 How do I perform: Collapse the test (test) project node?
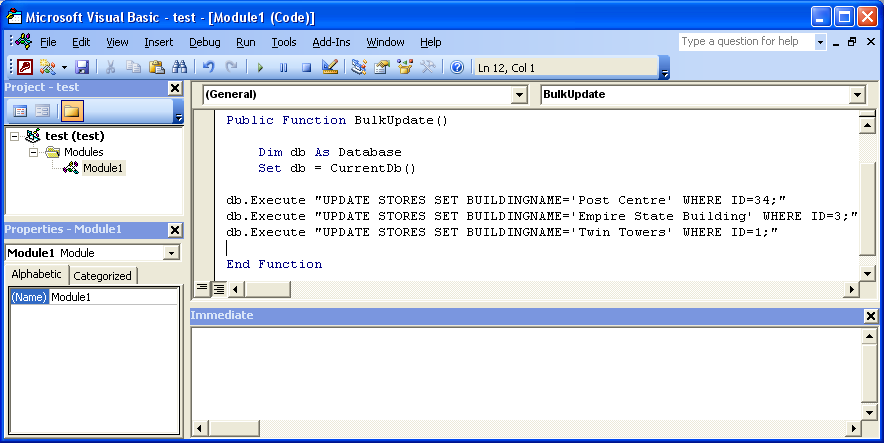(x=15, y=136)
